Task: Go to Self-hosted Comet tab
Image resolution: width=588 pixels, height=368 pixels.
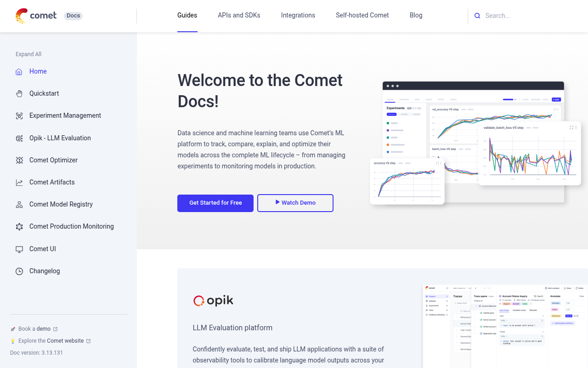Action: coord(362,15)
